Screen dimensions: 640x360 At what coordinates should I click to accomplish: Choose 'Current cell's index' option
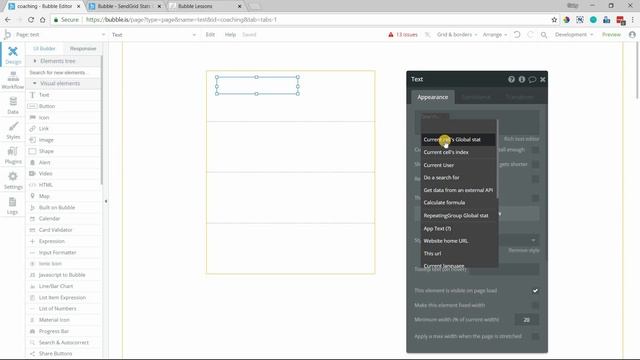(x=459, y=152)
